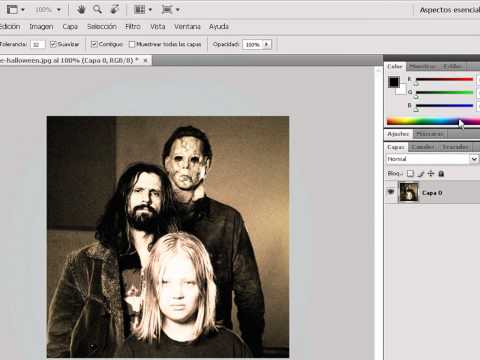480x360 pixels.
Task: Select the Capa 0 layer name
Action: [432, 193]
